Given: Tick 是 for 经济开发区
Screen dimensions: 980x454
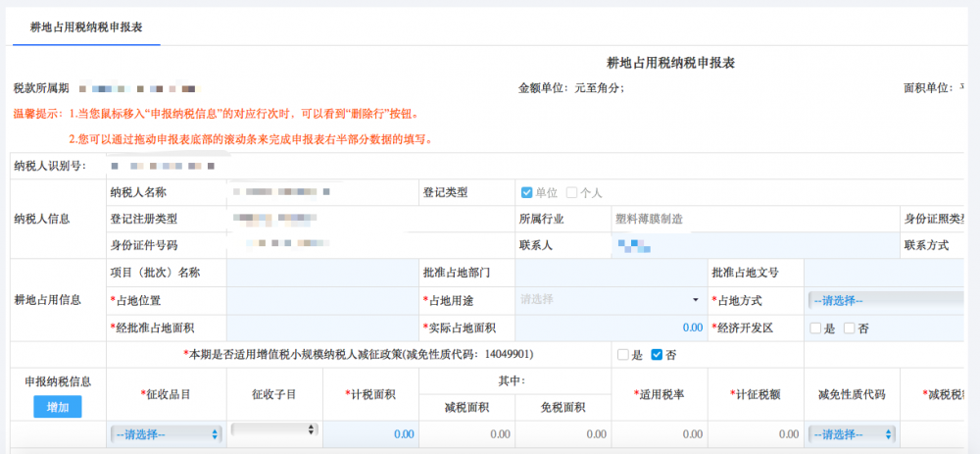Looking at the screenshot, I should click(x=815, y=328).
